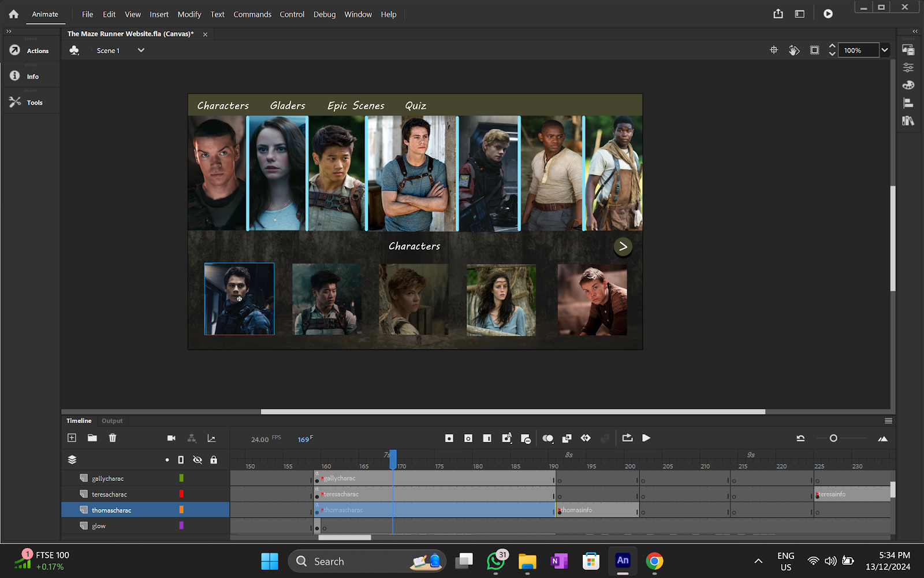Click the Insert Keyframe button
This screenshot has height=578, width=924.
tap(449, 438)
